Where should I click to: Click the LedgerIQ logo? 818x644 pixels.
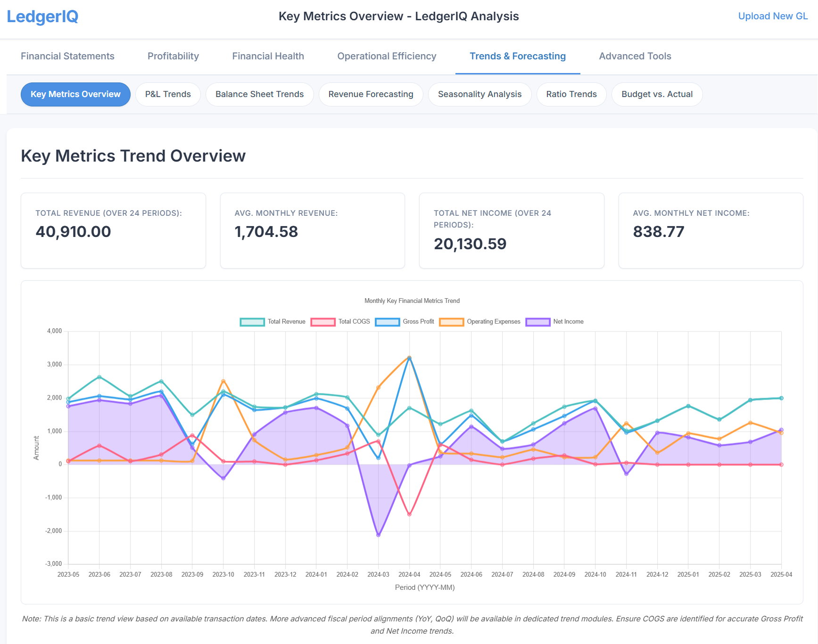click(x=42, y=17)
